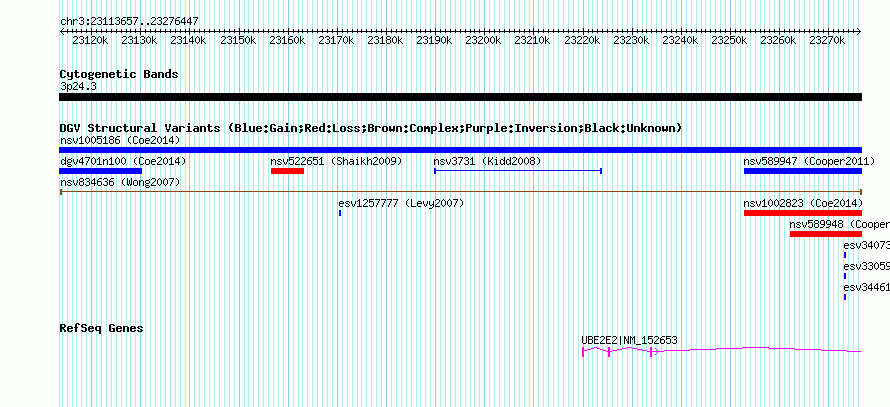This screenshot has height=407, width=890.
Task: Click the esv1257777 (Levy2007) small marker
Action: tap(339, 213)
